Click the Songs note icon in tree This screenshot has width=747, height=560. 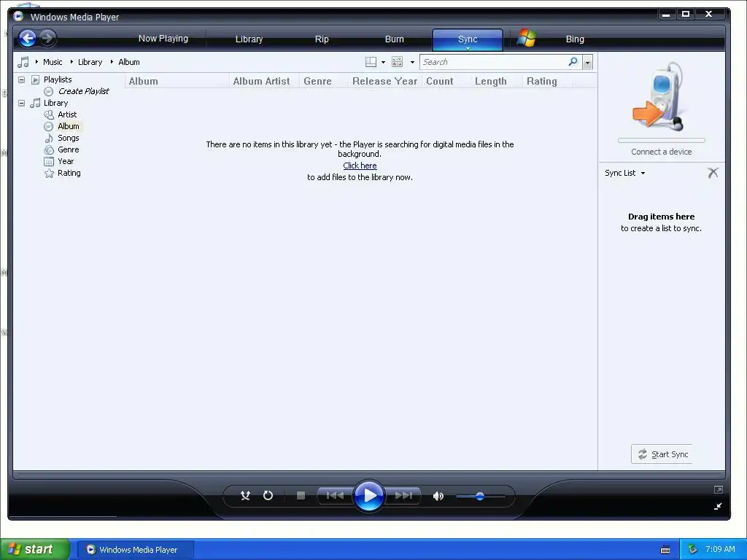click(49, 138)
